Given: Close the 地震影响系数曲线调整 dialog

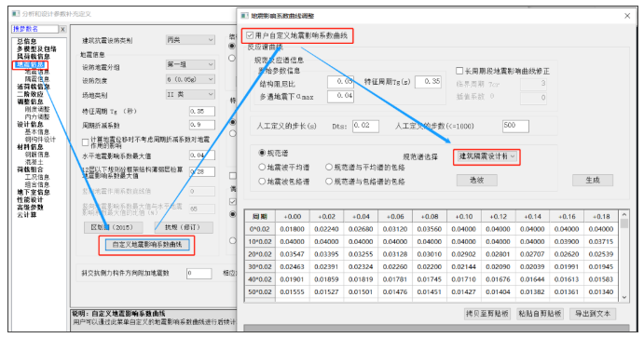Looking at the screenshot, I should (627, 16).
